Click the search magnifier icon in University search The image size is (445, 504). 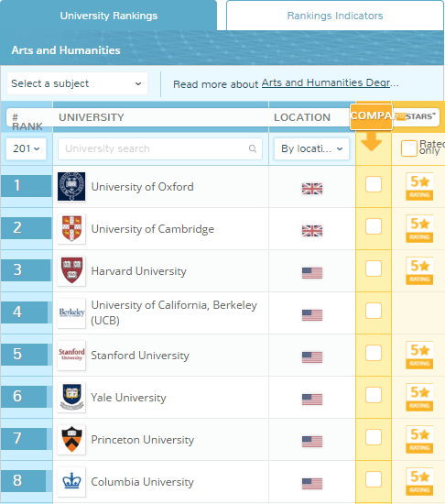point(253,148)
